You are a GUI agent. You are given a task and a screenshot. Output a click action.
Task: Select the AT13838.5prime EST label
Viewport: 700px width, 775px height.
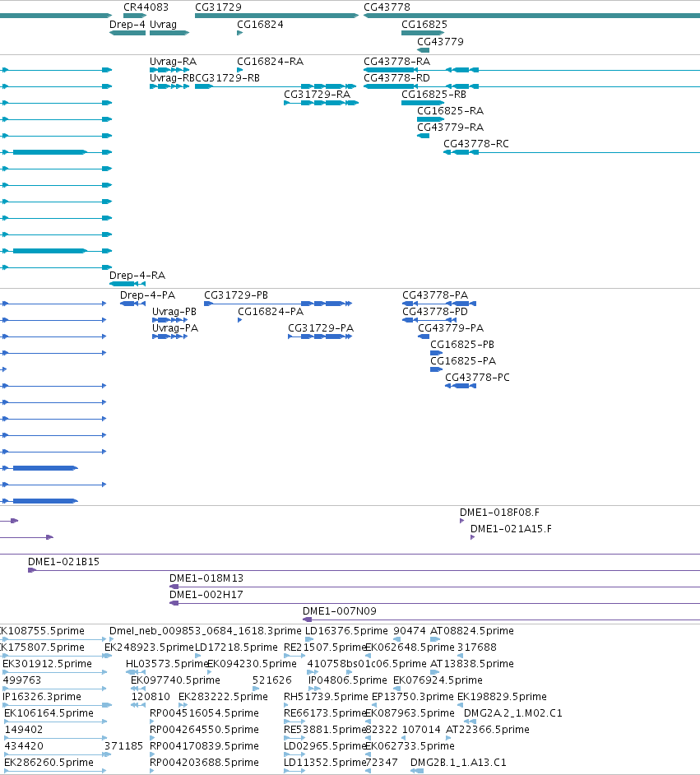tap(472, 664)
